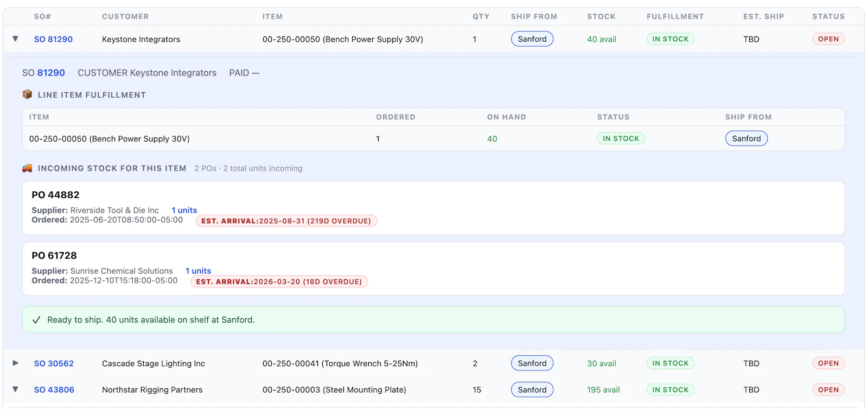Image resolution: width=868 pixels, height=409 pixels.
Task: Click the IN STOCK badge in the SO 81290 row
Action: [x=671, y=39]
